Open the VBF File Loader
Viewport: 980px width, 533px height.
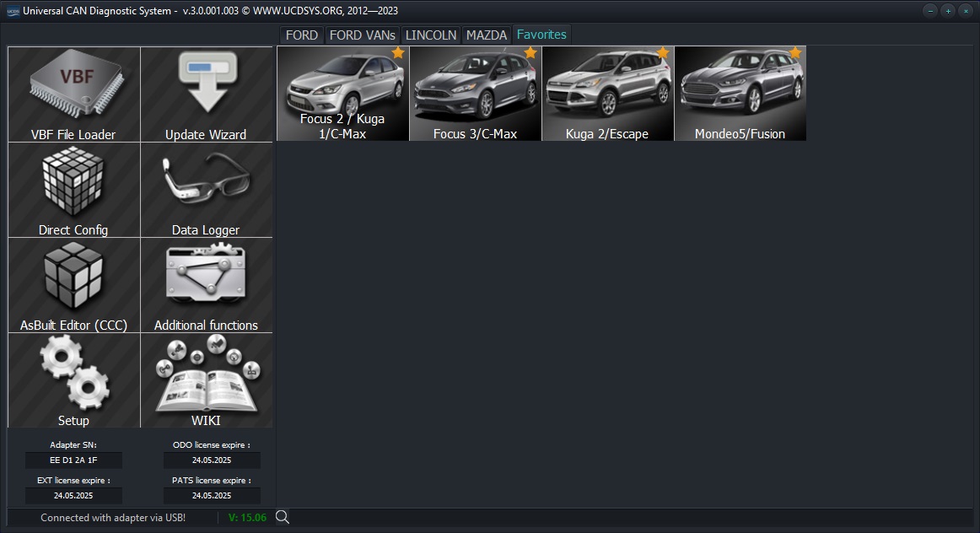click(73, 94)
